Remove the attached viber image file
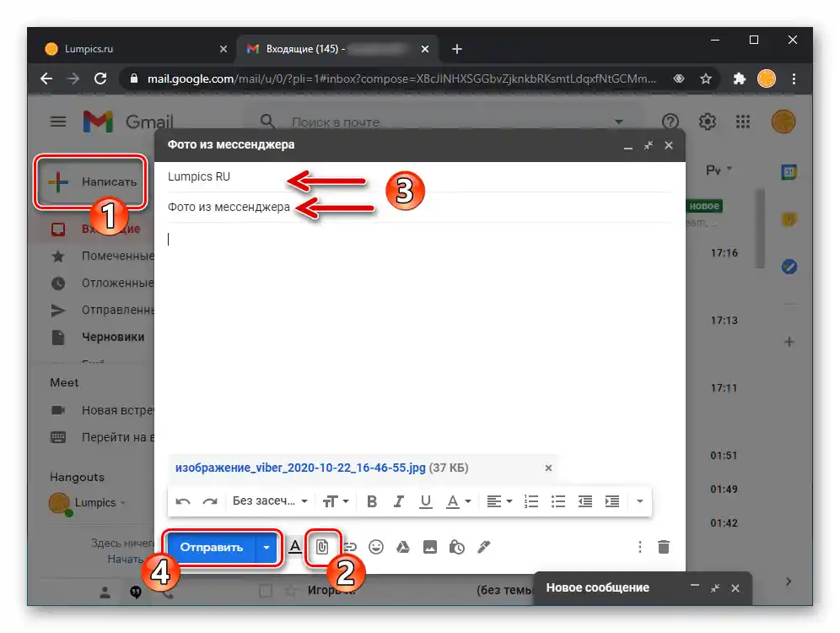The height and width of the screenshot is (633, 840). 548,468
